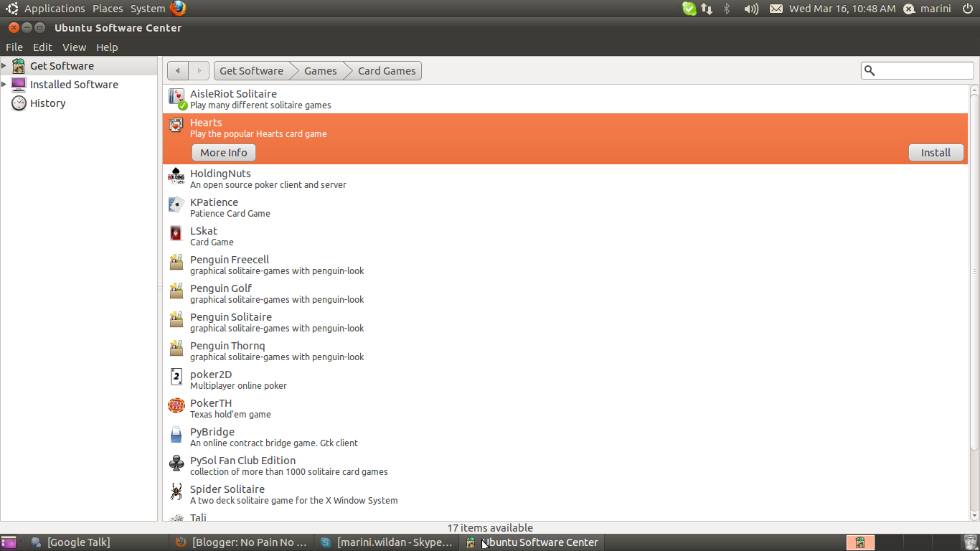Select the Ubuntu Software Center taskbar entry
Screen dimensions: 980x551
pyautogui.click(x=531, y=542)
